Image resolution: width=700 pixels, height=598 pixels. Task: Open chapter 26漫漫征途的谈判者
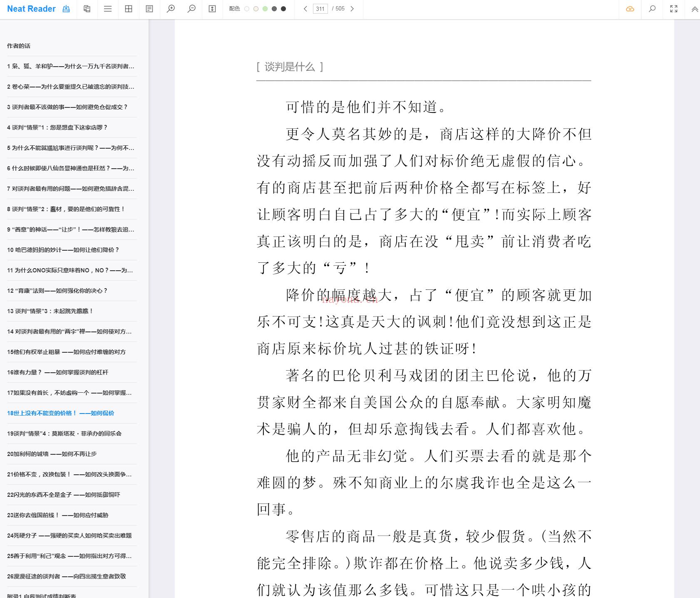pyautogui.click(x=66, y=576)
